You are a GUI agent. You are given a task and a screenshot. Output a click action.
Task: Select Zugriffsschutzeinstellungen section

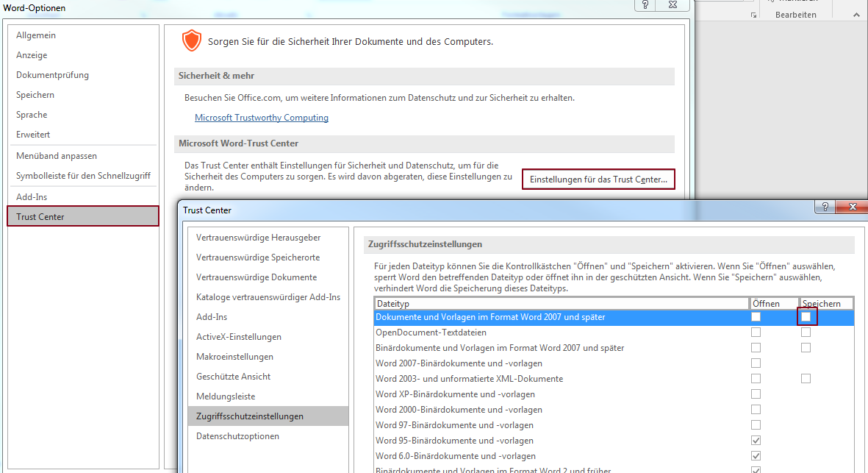(x=268, y=416)
